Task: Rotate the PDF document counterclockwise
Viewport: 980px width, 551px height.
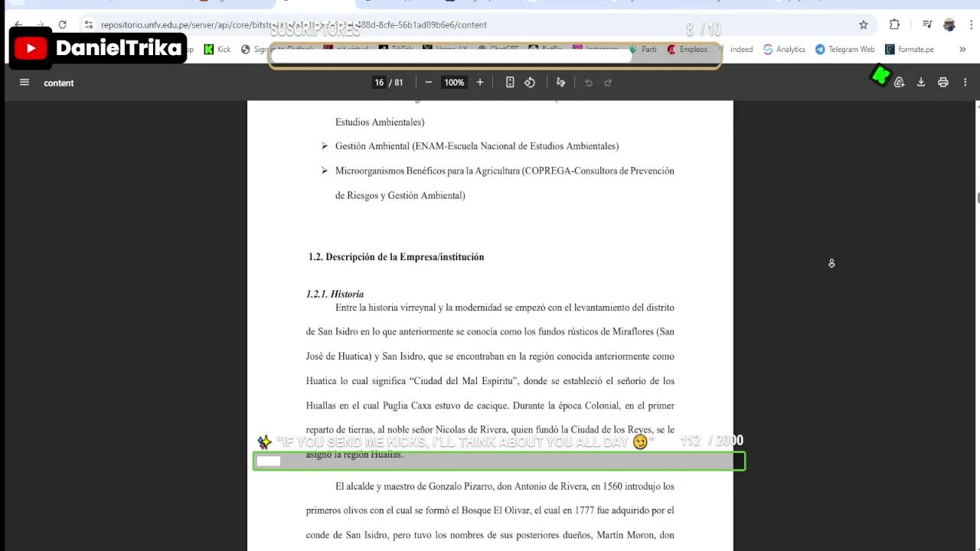Action: 530,83
